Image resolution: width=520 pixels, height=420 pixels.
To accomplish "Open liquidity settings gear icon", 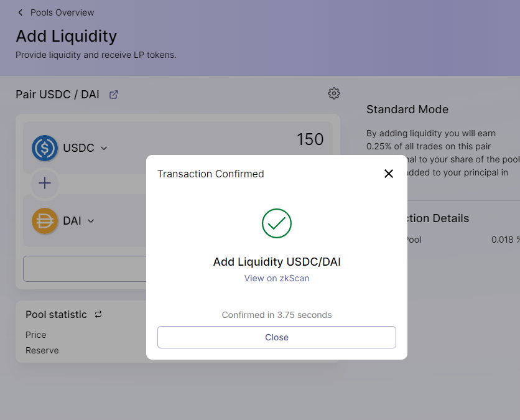I will pyautogui.click(x=334, y=93).
